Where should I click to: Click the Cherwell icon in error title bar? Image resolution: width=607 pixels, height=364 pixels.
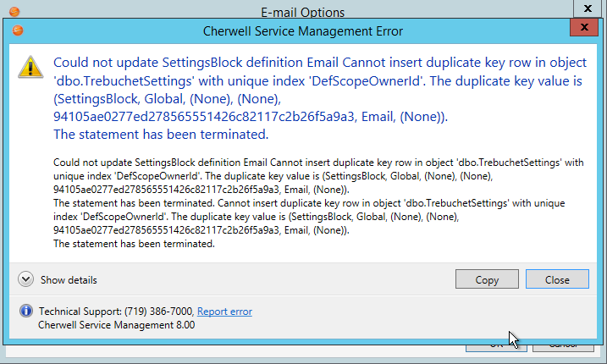[18, 31]
